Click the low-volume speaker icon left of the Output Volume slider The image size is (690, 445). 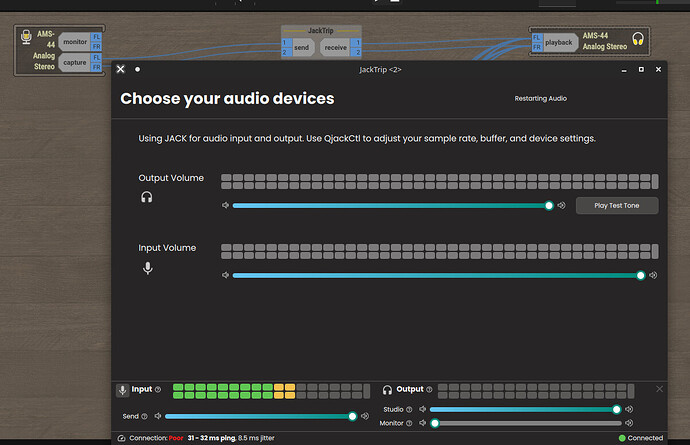click(x=225, y=206)
